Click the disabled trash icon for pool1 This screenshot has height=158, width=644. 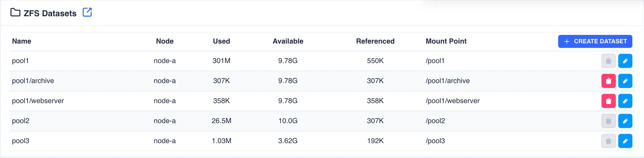(609, 61)
